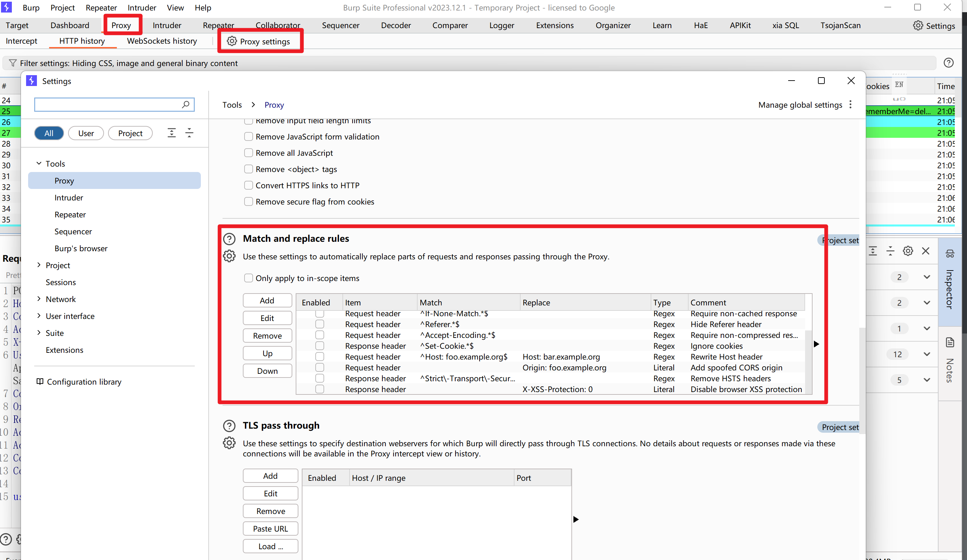
Task: Sort rules by the Match column header
Action: 468,302
